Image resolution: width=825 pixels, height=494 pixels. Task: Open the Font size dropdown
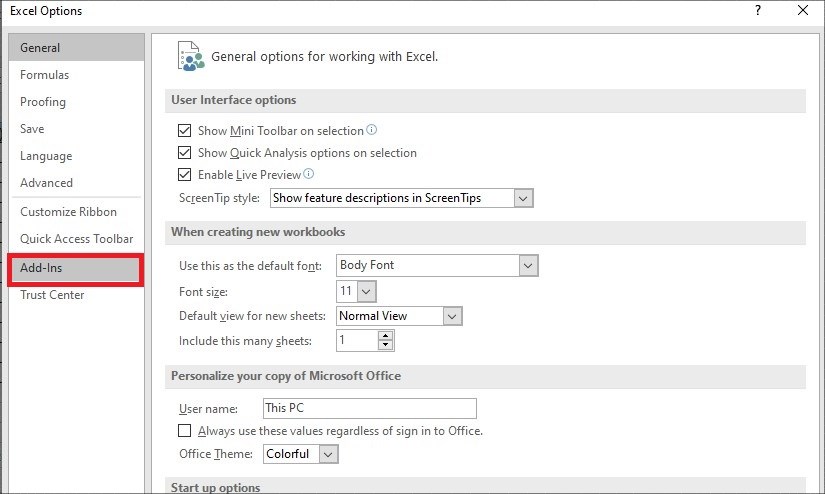[366, 292]
